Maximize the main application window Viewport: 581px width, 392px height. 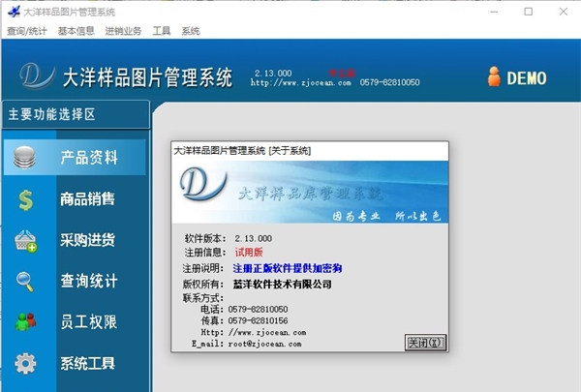[x=529, y=12]
